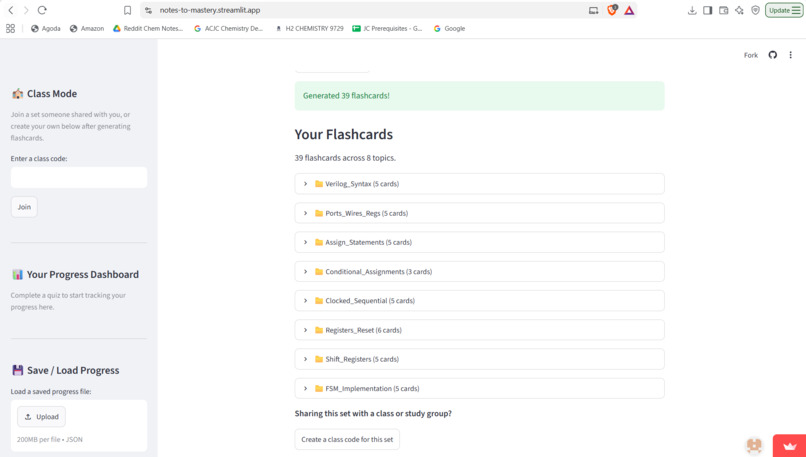This screenshot has height=457, width=806.
Task: Click the 39 flashcards across 8 topics text
Action: tap(345, 158)
